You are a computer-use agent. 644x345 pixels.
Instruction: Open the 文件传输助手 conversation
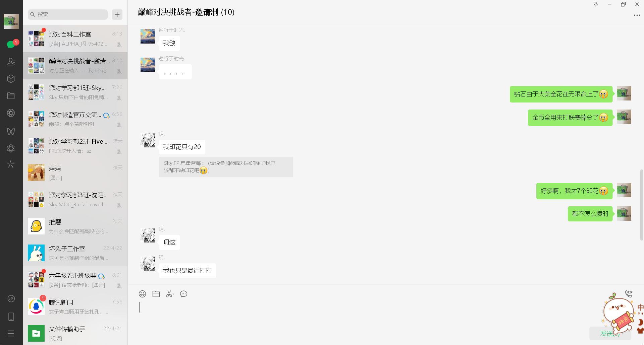point(75,333)
